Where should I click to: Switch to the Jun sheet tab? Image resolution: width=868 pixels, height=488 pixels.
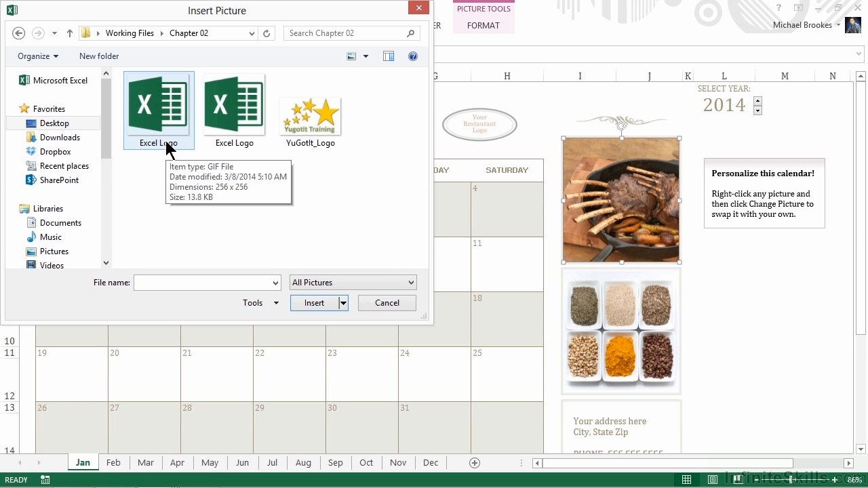[x=242, y=463]
